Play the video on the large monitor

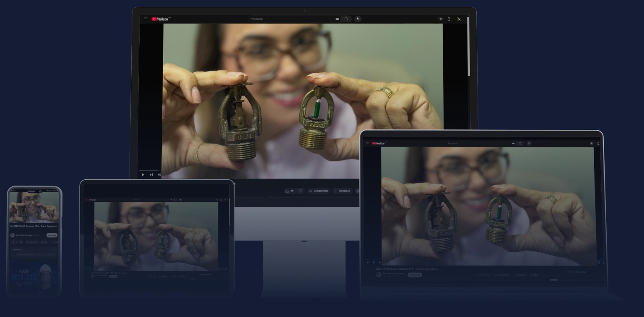143,175
